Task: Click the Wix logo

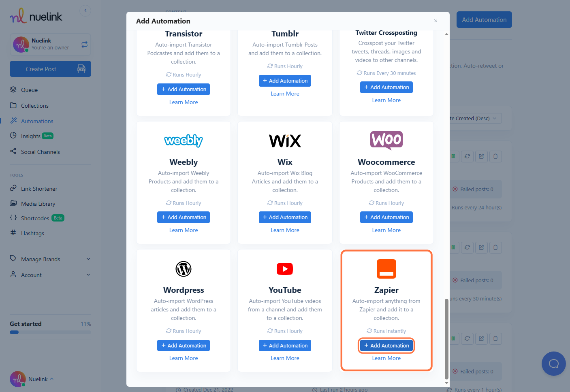Action: click(285, 141)
